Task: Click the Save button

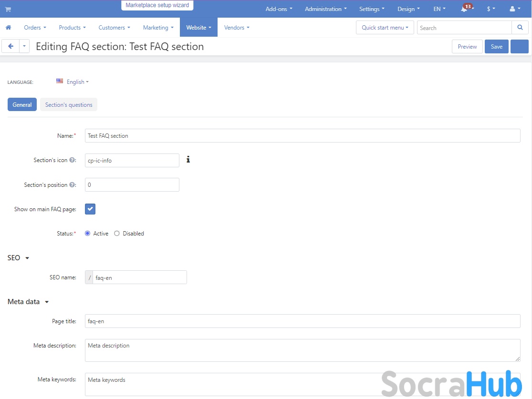Action: pyautogui.click(x=496, y=46)
